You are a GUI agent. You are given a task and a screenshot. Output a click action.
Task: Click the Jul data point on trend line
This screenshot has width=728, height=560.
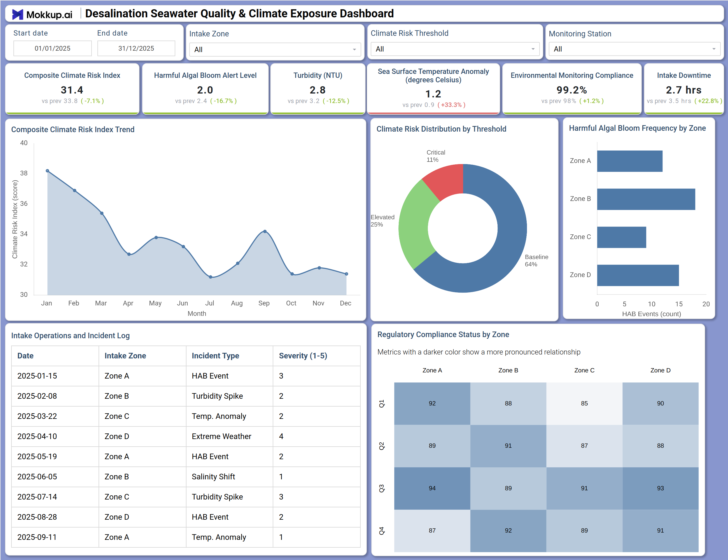click(210, 277)
